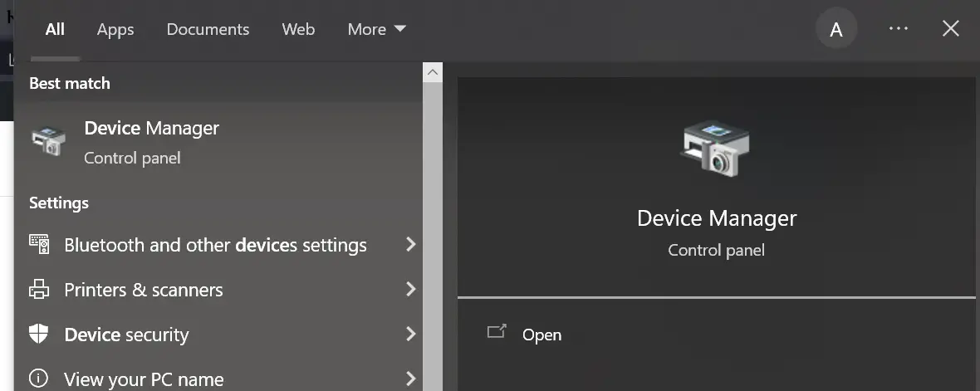Expand the Device security chevron arrow
This screenshot has width=980, height=391.
coord(409,334)
